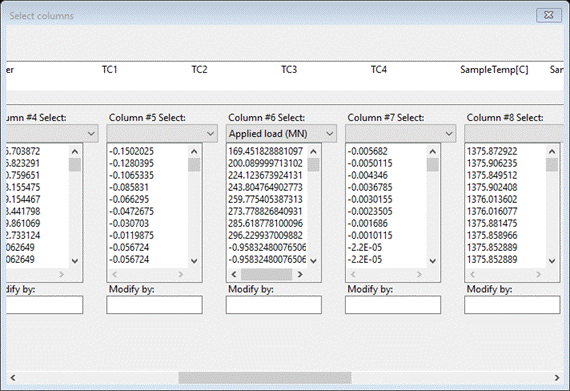Click the Column #4 Modify by field

point(45,305)
